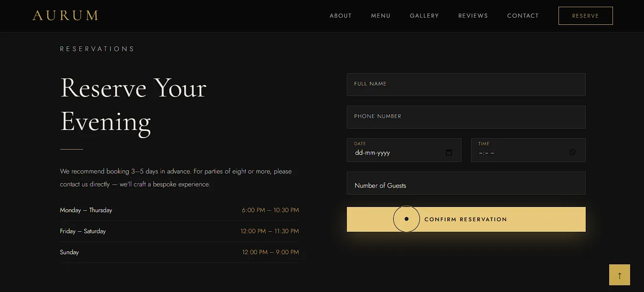Focus the Phone Number field
Viewport: 644px width, 292px height.
(x=466, y=117)
